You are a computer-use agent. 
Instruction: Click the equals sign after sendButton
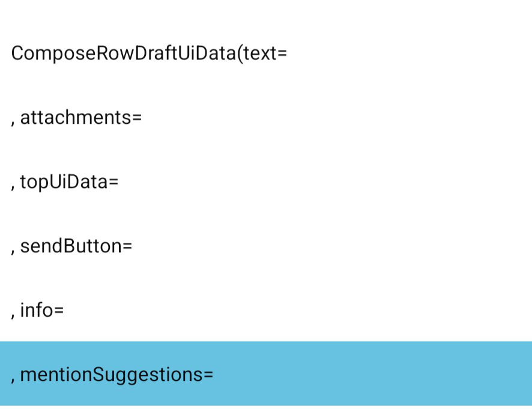[x=127, y=246]
